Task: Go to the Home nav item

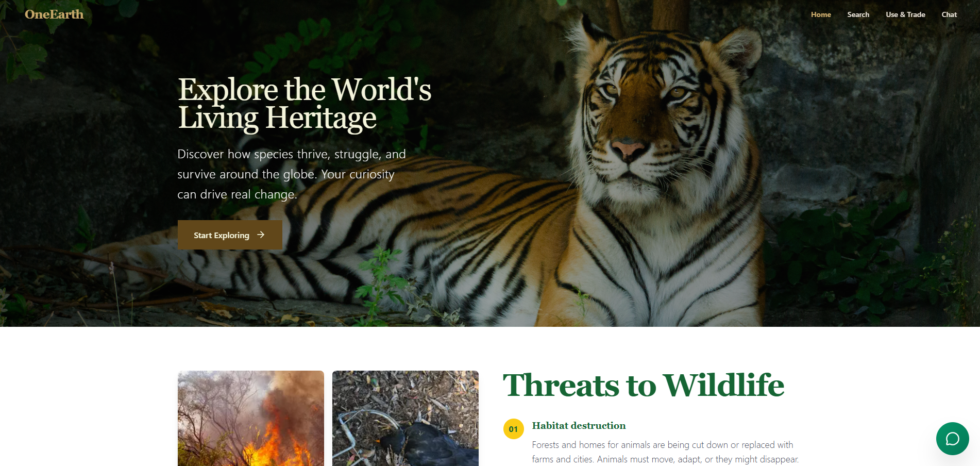Action: 821,14
